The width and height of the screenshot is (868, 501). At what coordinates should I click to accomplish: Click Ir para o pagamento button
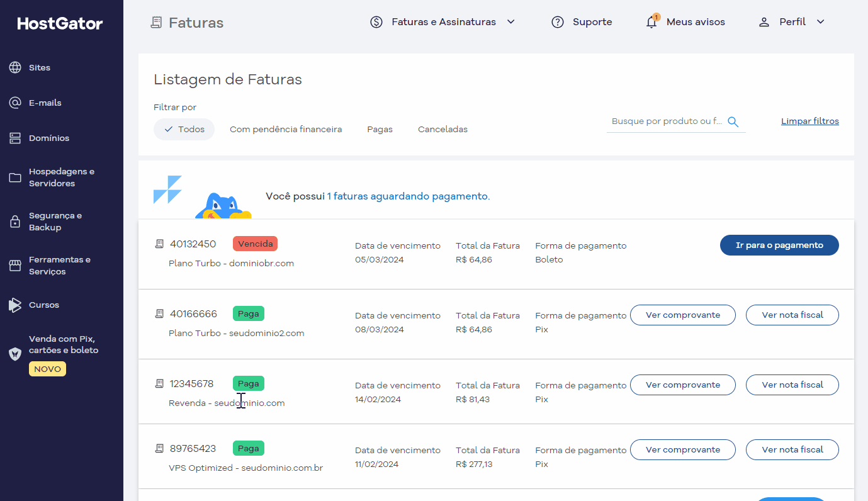pyautogui.click(x=779, y=245)
